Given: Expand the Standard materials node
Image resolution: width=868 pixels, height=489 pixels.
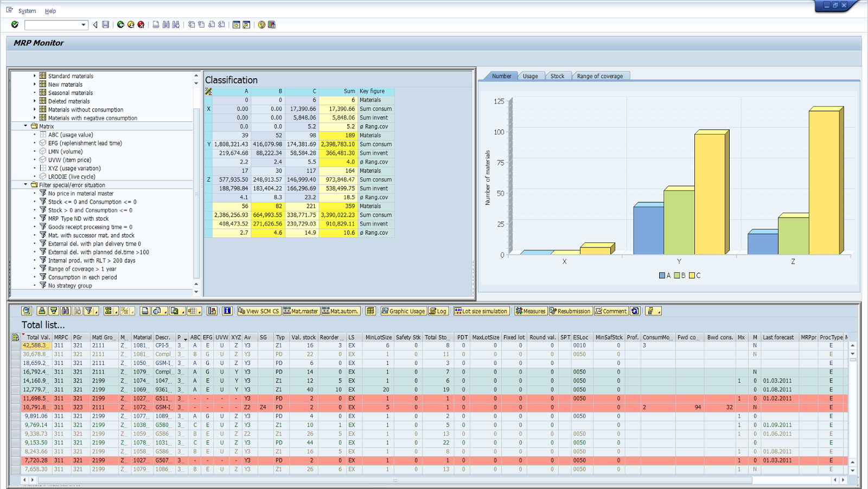Looking at the screenshot, I should pyautogui.click(x=35, y=76).
